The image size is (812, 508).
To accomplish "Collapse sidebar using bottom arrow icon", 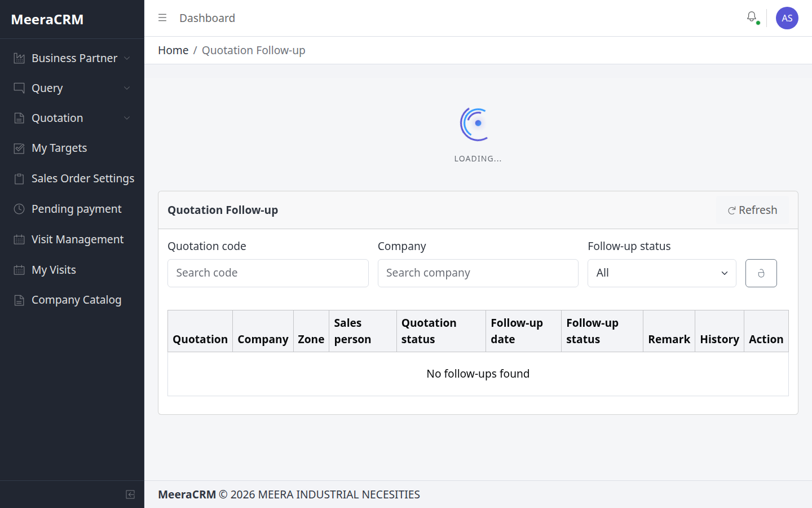I will 130,494.
